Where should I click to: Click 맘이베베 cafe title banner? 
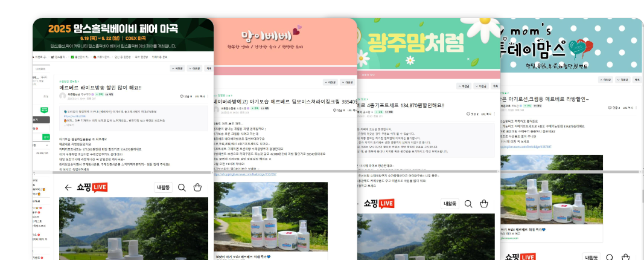[x=285, y=41]
